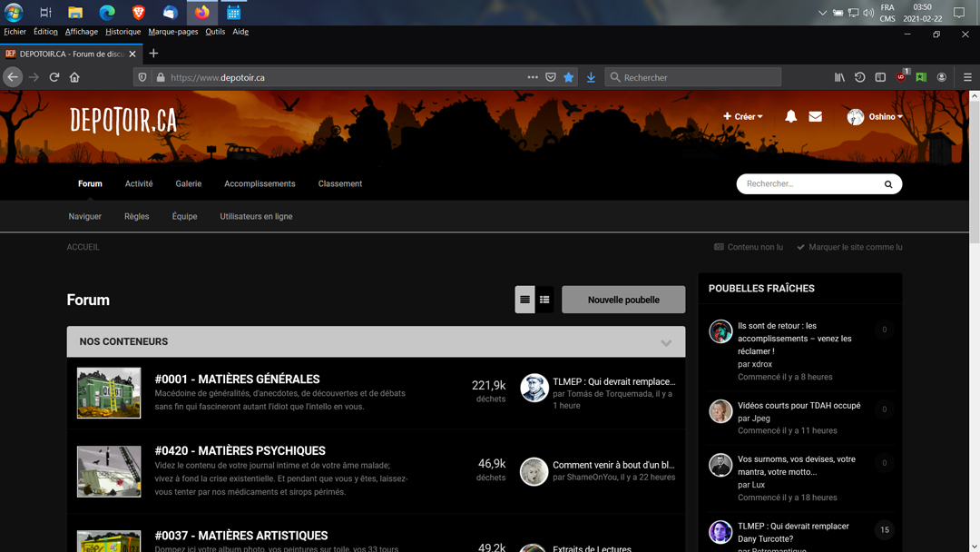Open the Marque-pages menu

click(x=173, y=31)
